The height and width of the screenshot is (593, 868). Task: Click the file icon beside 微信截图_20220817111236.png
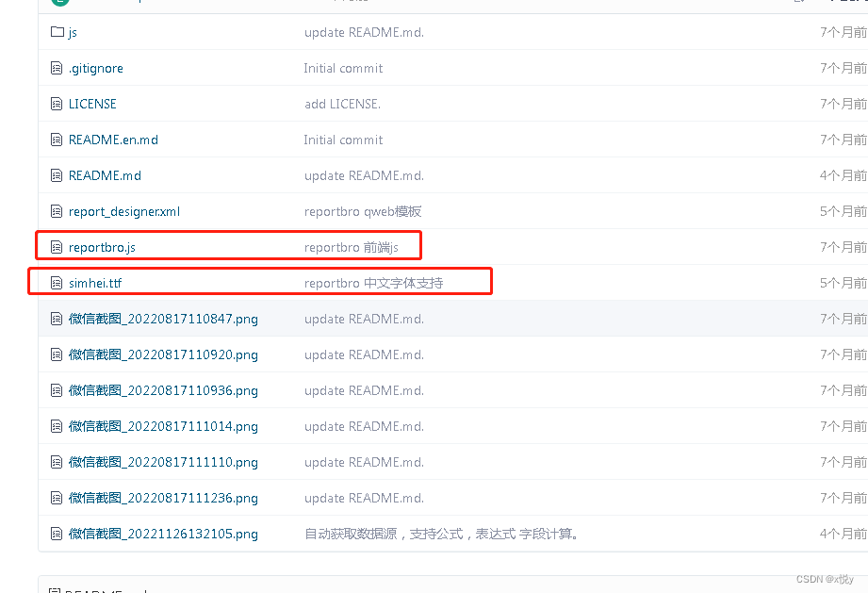point(57,498)
